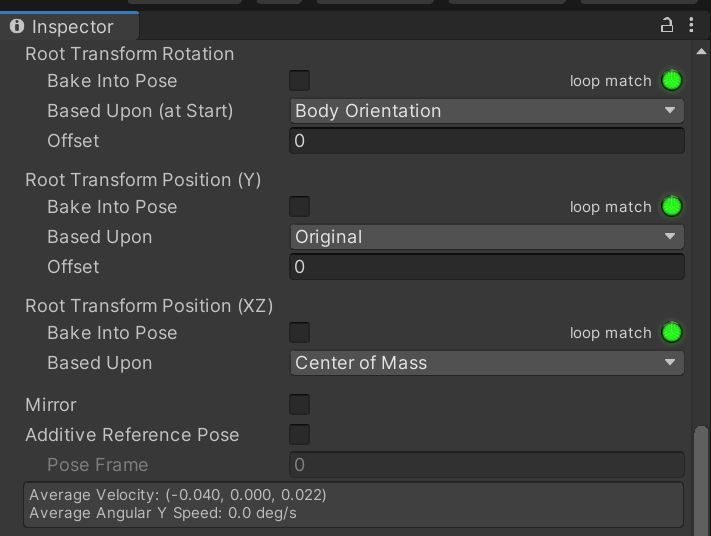This screenshot has height=536, width=711.
Task: Click the Pose Frame label
Action: click(97, 465)
